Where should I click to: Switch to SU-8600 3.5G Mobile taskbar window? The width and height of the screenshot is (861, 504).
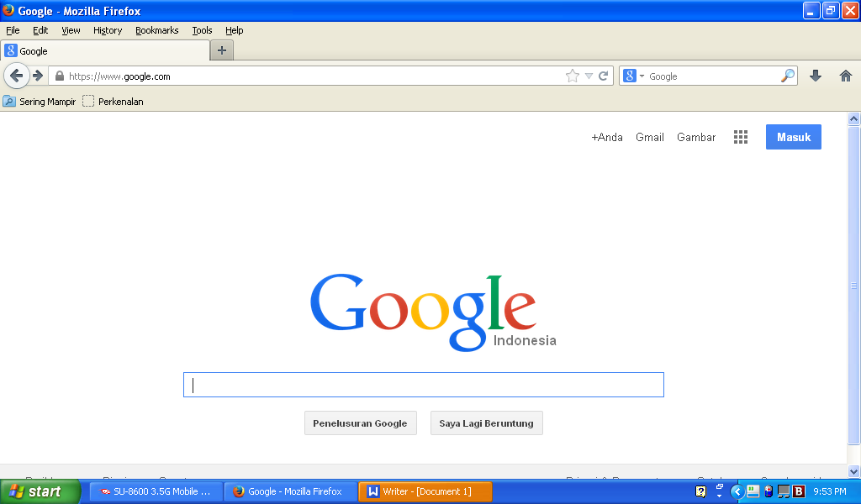[x=156, y=491]
